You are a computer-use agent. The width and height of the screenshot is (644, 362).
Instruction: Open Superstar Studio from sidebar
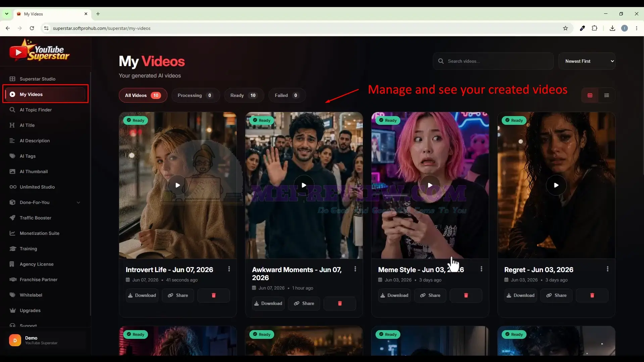click(x=45, y=79)
